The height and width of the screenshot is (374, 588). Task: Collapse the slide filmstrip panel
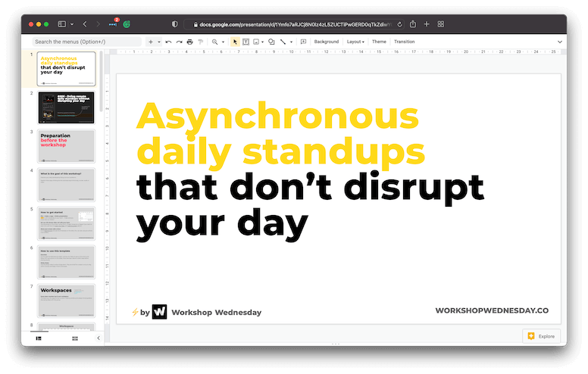pos(98,338)
